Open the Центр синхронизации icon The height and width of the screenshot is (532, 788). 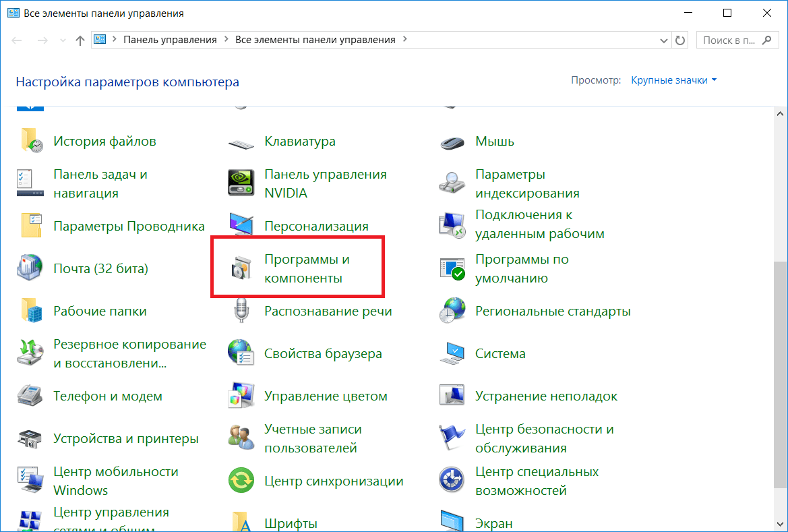(x=241, y=481)
